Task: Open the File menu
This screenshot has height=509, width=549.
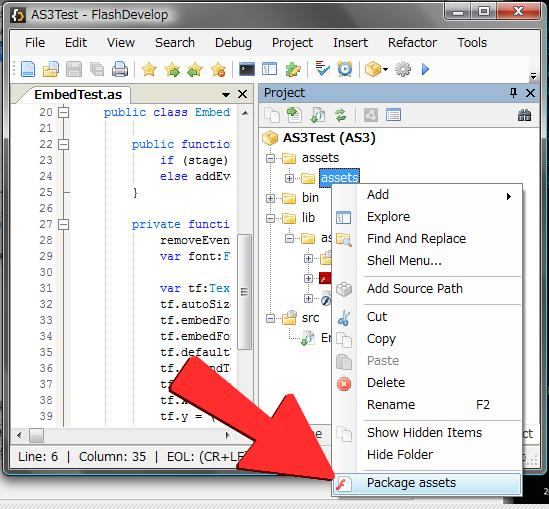Action: (35, 43)
